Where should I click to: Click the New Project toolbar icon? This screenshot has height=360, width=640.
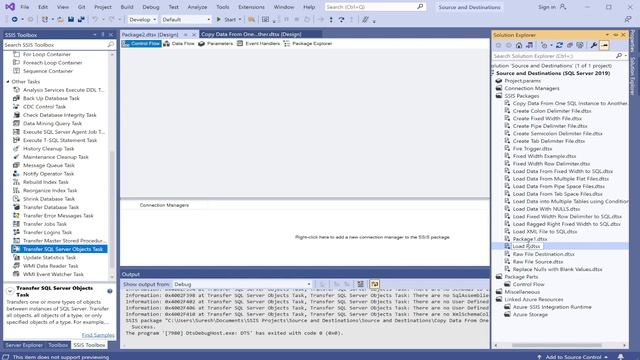pos(45,19)
